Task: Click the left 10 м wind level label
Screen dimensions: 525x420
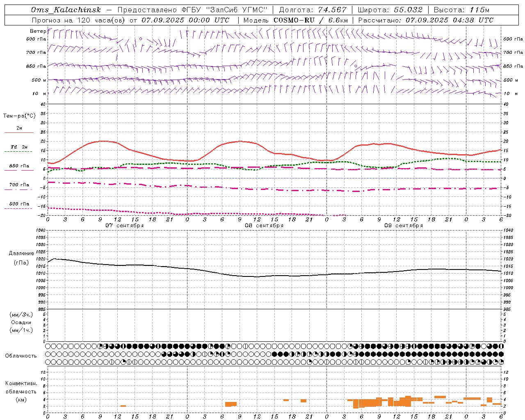Action: point(39,94)
